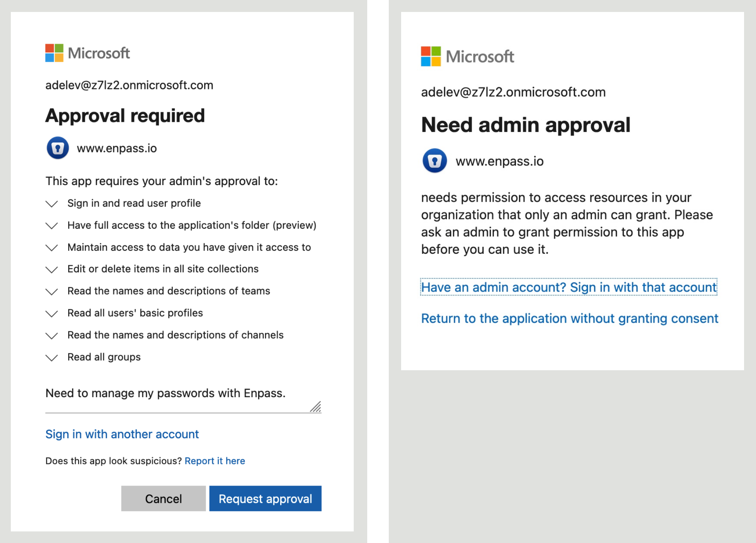Expand 'Read the names and descriptions of teams'
The height and width of the screenshot is (543, 756).
click(52, 292)
